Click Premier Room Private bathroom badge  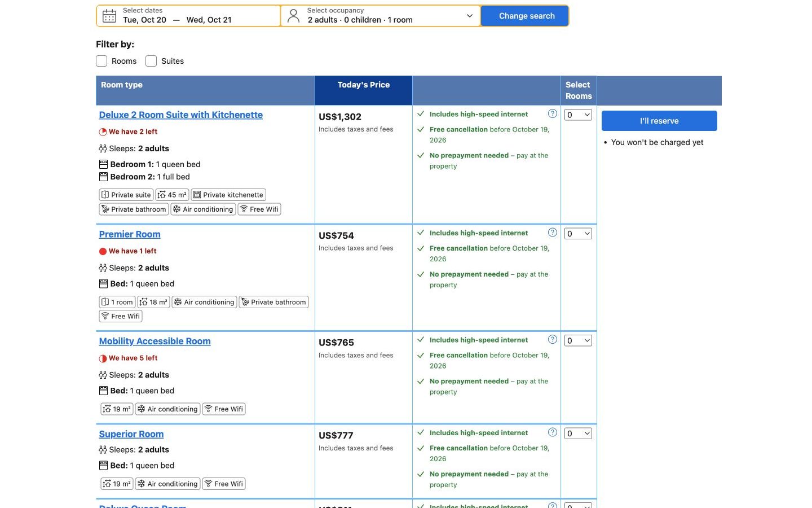tap(273, 302)
